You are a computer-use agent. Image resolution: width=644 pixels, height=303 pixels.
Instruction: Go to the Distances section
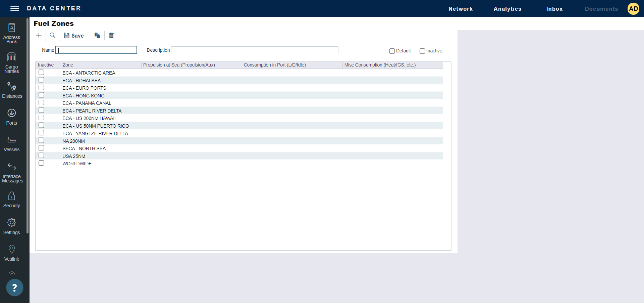12,90
